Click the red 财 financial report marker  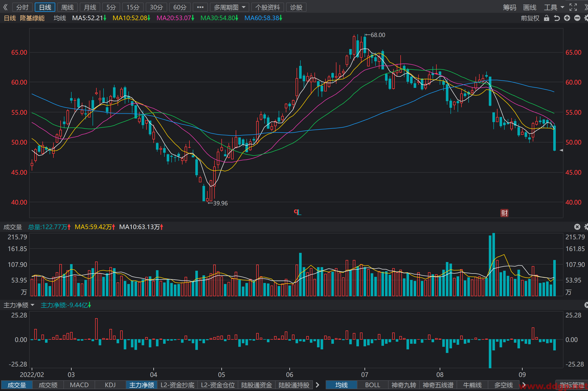pyautogui.click(x=504, y=213)
